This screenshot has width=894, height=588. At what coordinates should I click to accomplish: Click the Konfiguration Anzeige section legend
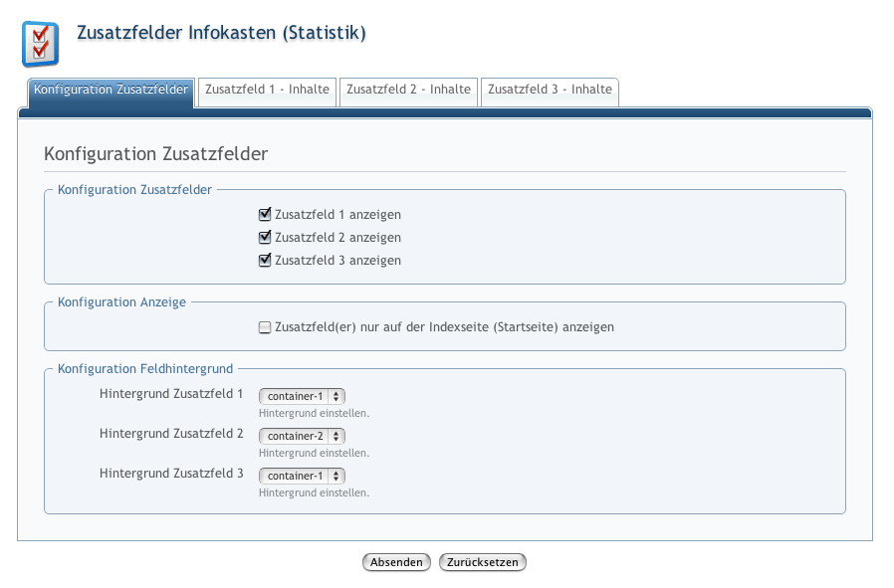click(x=121, y=302)
